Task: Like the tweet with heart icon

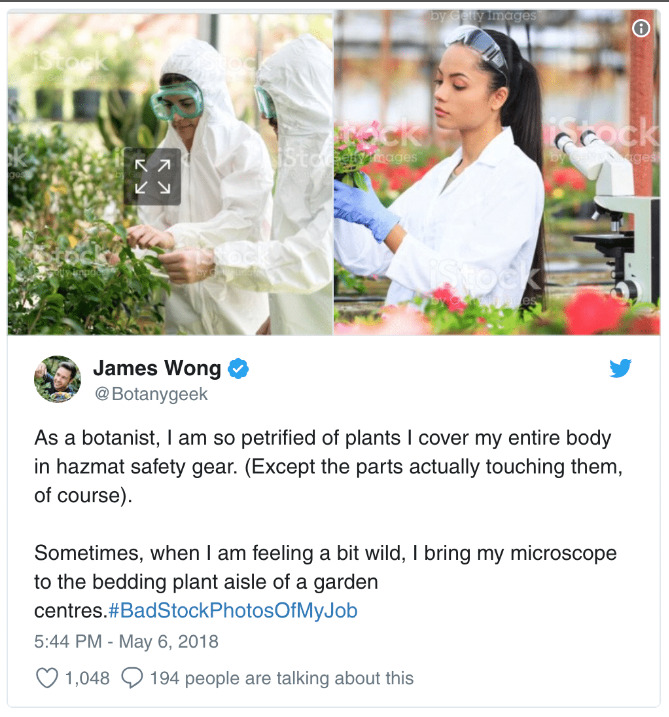Action: [47, 678]
